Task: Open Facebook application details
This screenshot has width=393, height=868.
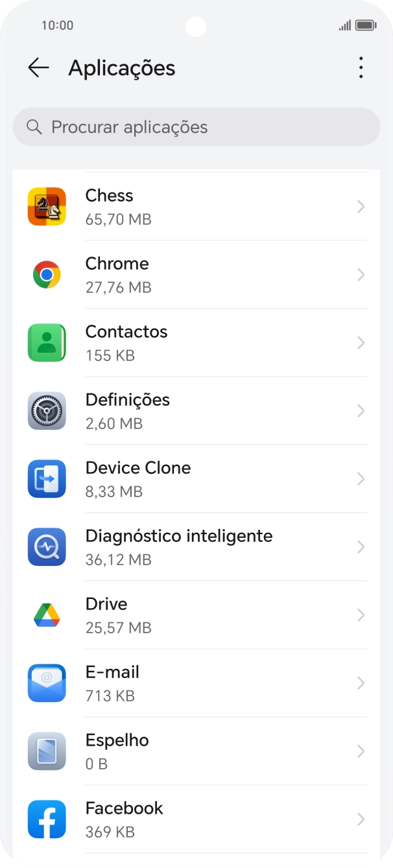Action: [195, 819]
